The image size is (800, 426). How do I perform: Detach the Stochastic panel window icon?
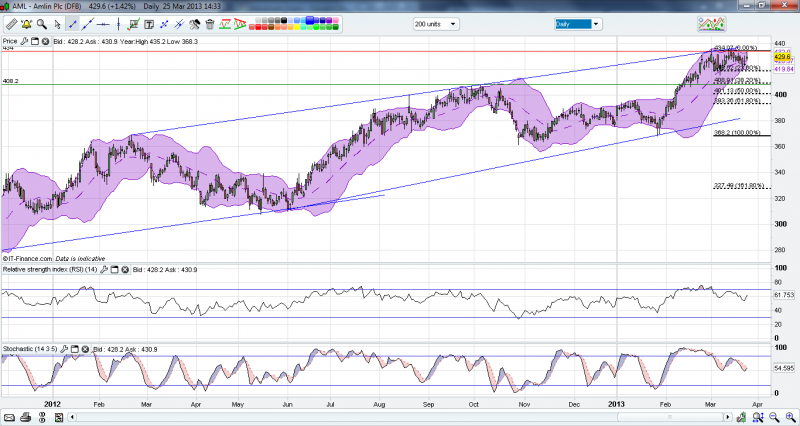(x=74, y=349)
